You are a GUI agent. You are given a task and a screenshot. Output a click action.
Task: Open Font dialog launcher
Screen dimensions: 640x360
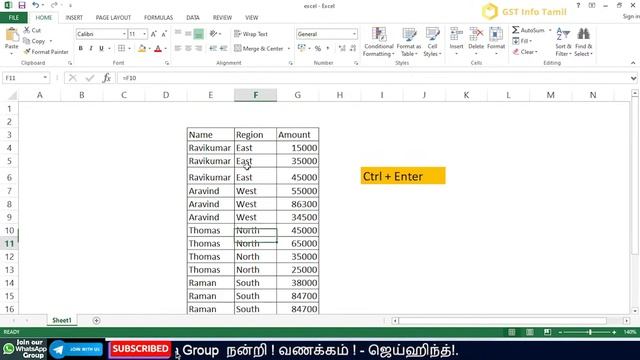click(x=167, y=63)
